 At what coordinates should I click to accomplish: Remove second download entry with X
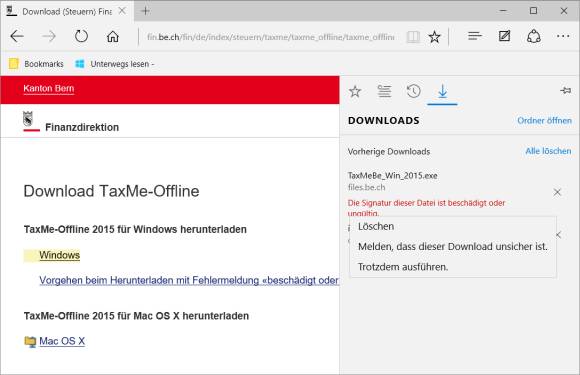[x=559, y=235]
